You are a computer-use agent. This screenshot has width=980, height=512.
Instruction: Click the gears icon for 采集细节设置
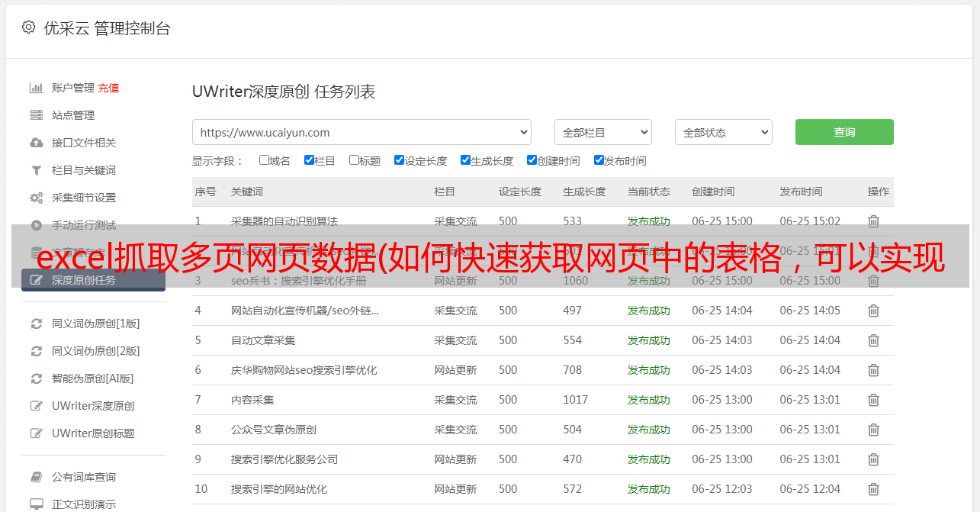tap(36, 198)
